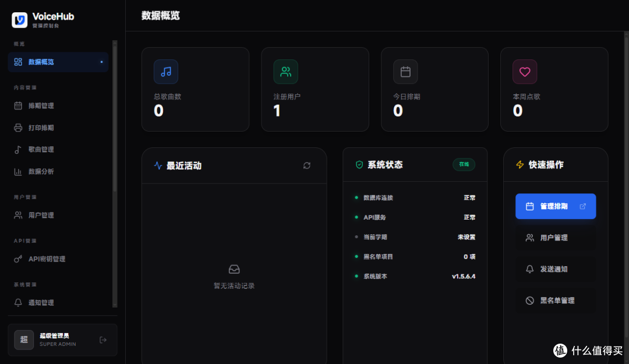Click the 暂无活动记录 text
Image resolution: width=629 pixels, height=364 pixels.
click(x=234, y=286)
